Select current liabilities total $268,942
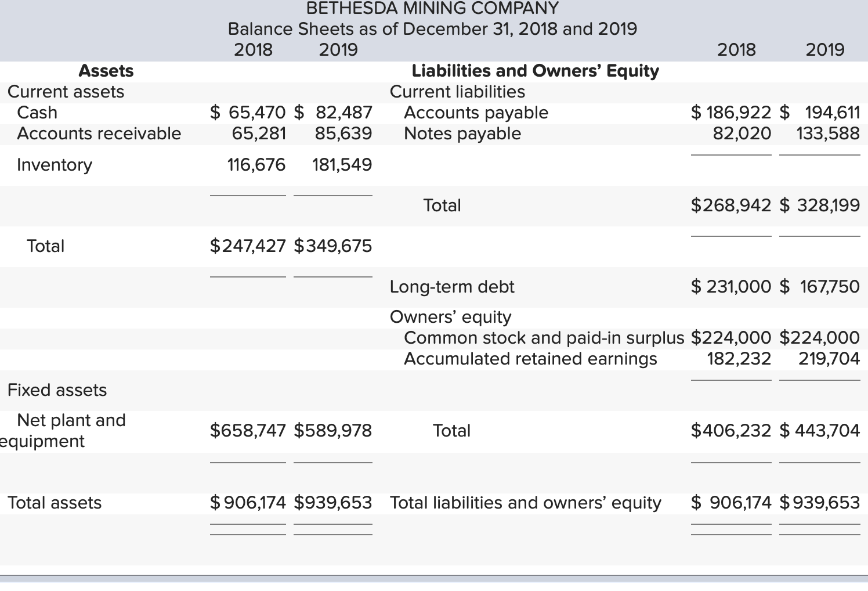This screenshot has width=868, height=591. pyautogui.click(x=731, y=206)
